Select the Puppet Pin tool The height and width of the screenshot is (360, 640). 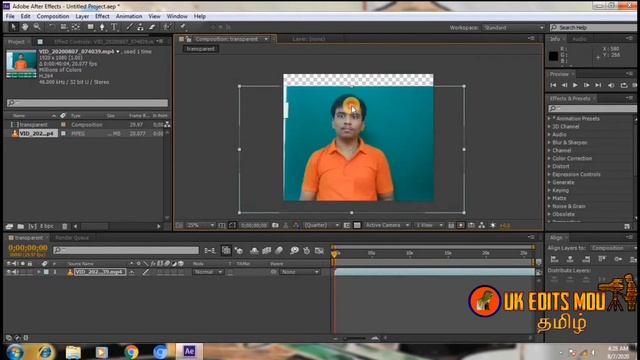click(x=183, y=27)
